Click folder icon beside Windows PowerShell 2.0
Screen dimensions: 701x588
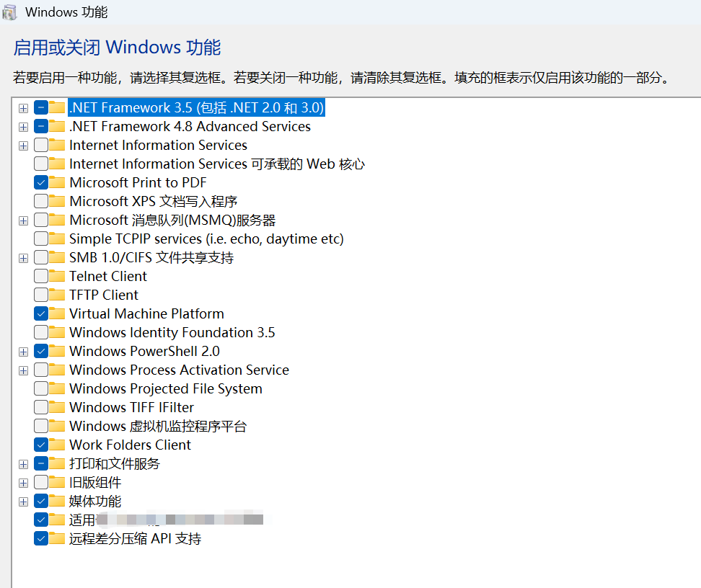[57, 352]
